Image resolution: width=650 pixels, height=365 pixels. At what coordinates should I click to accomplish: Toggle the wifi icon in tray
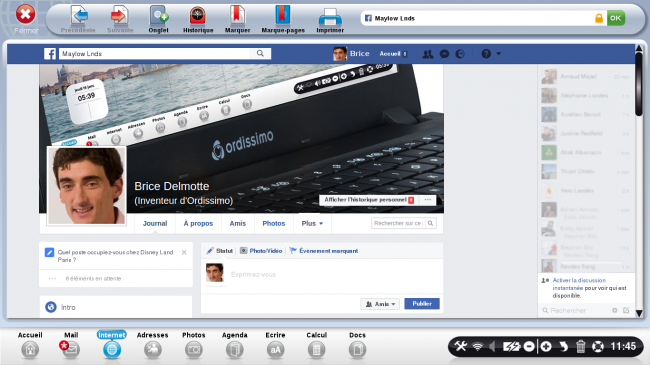478,346
